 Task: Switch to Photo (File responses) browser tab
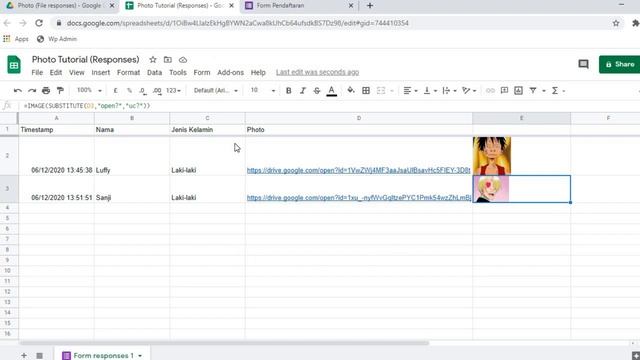click(x=60, y=6)
